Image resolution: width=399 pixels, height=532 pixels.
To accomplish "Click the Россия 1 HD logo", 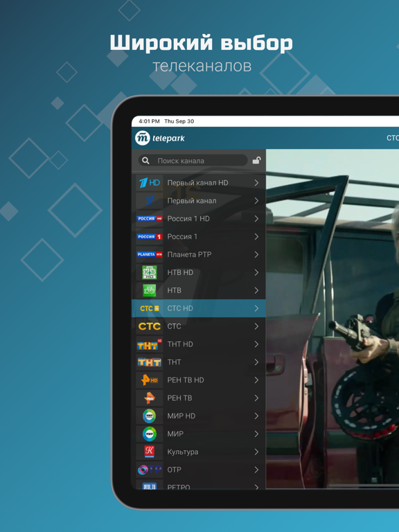I will (150, 218).
